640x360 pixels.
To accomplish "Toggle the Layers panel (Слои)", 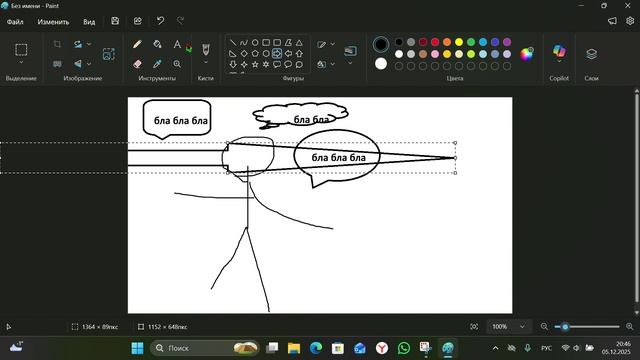I will (x=591, y=53).
